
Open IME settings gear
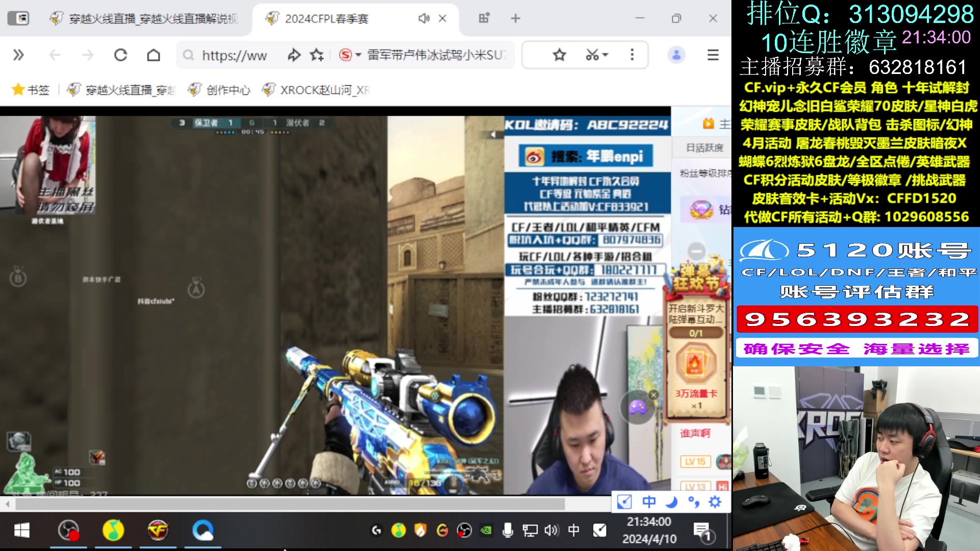click(716, 502)
